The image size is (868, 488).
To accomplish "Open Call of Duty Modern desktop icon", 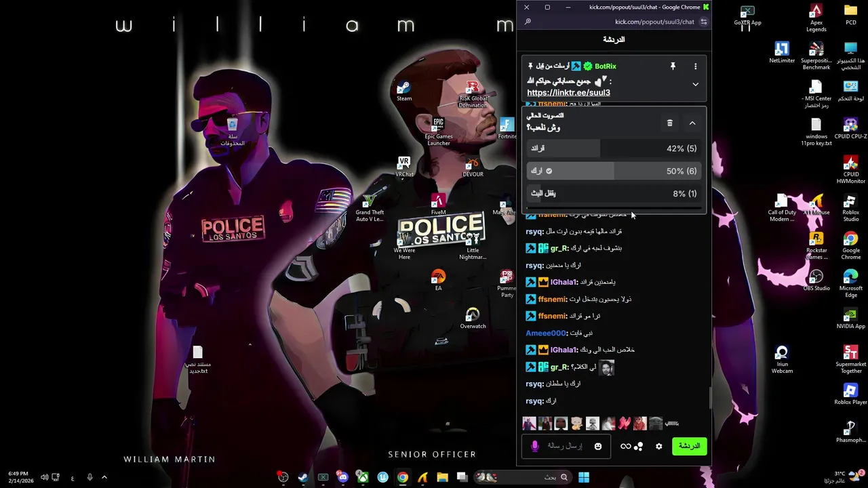I will [782, 208].
